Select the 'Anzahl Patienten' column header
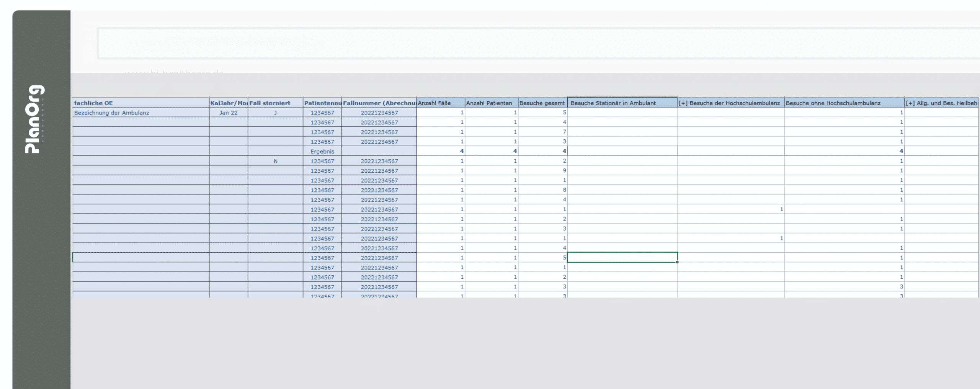This screenshot has width=980, height=389. [x=492, y=103]
